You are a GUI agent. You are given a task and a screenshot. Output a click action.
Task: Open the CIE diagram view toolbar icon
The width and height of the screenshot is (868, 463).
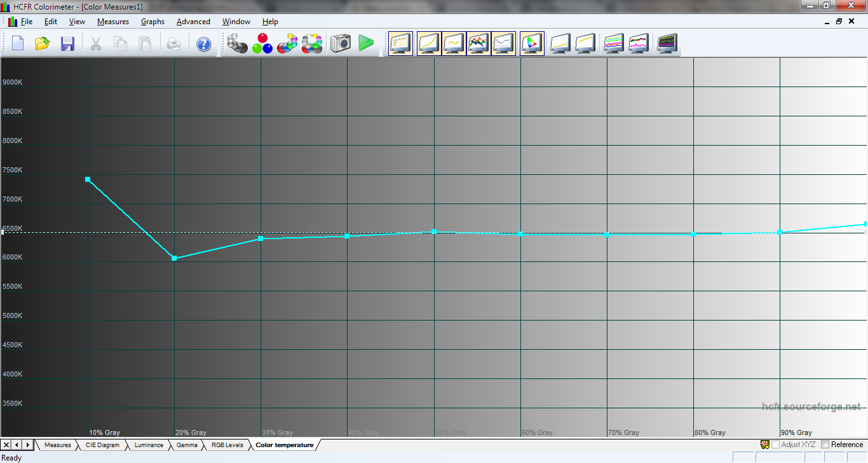(x=531, y=43)
